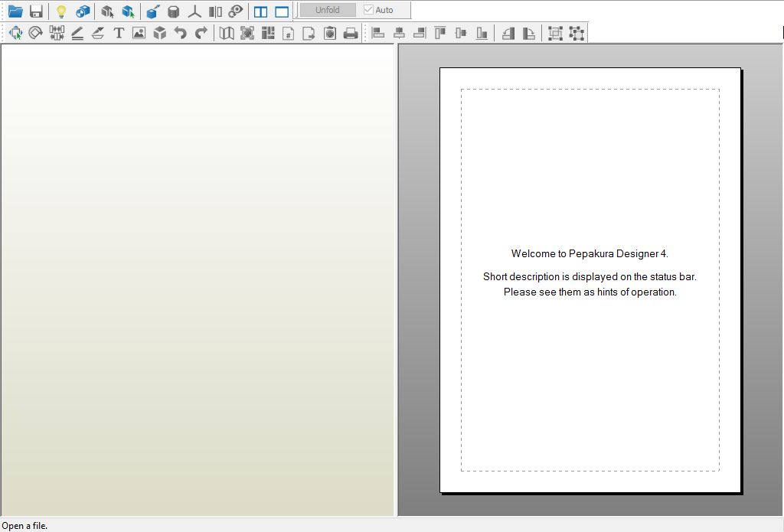Click the export page with arrow icon

(309, 33)
